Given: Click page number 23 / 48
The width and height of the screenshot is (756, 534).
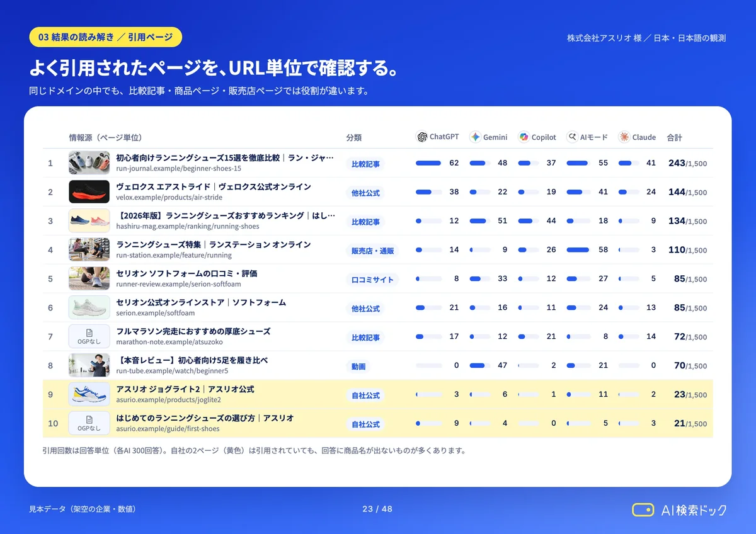Looking at the screenshot, I should 377,509.
